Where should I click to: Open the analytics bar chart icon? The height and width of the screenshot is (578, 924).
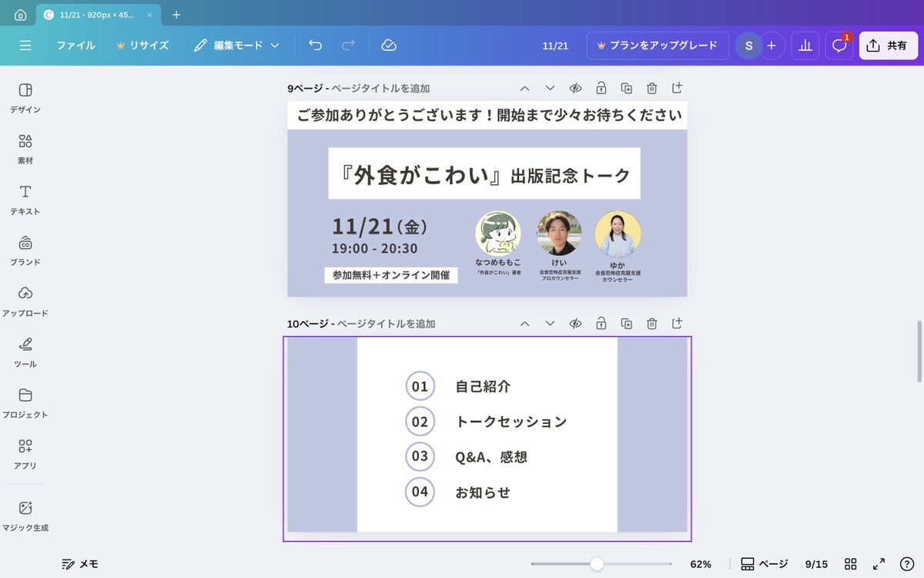(805, 45)
